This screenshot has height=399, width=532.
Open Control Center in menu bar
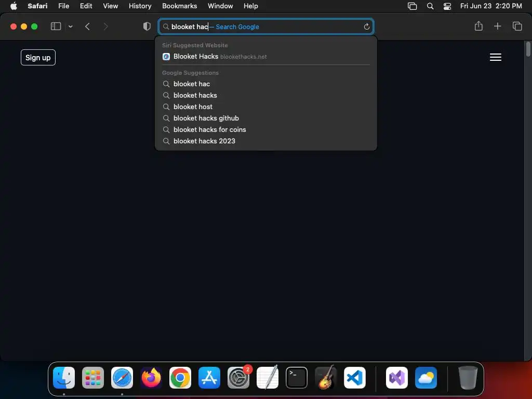(447, 6)
